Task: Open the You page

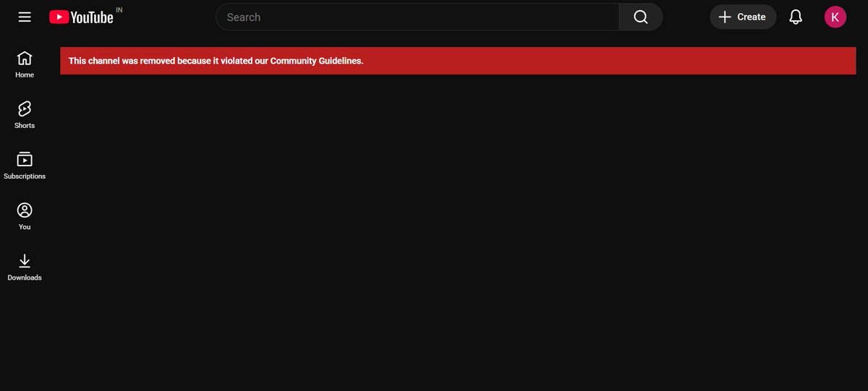Action: [25, 216]
